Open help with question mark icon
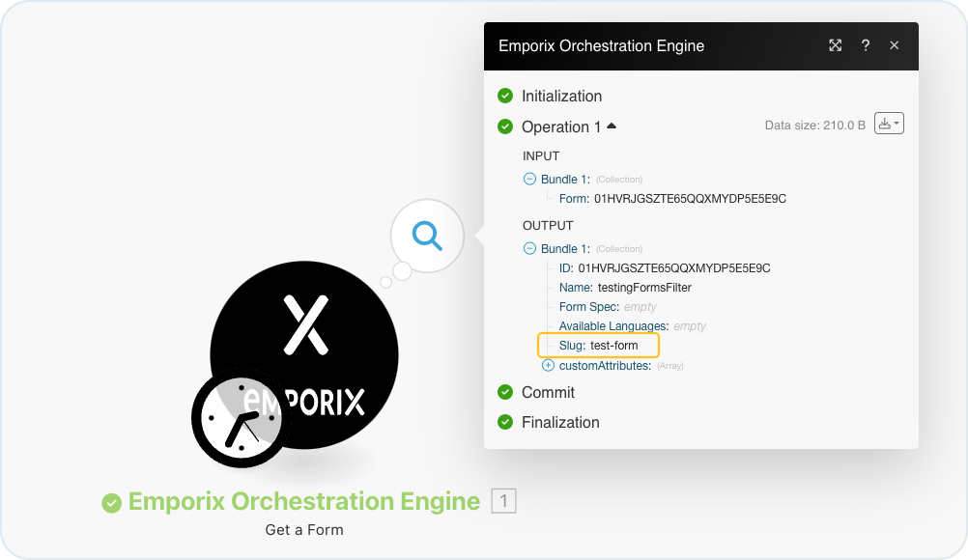The height and width of the screenshot is (560, 968). (x=866, y=45)
